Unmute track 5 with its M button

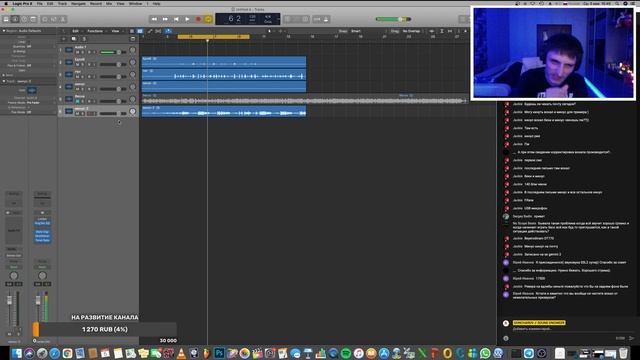[x=77, y=101]
